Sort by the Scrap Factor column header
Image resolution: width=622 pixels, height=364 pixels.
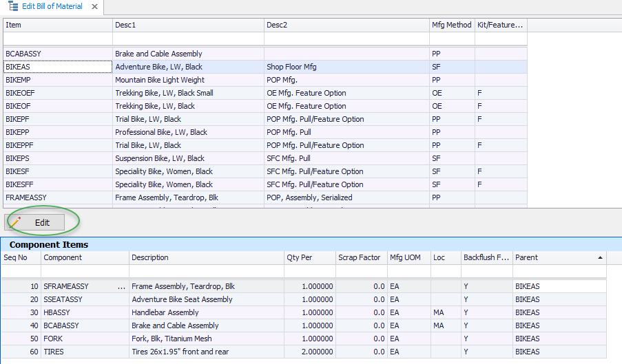362,258
